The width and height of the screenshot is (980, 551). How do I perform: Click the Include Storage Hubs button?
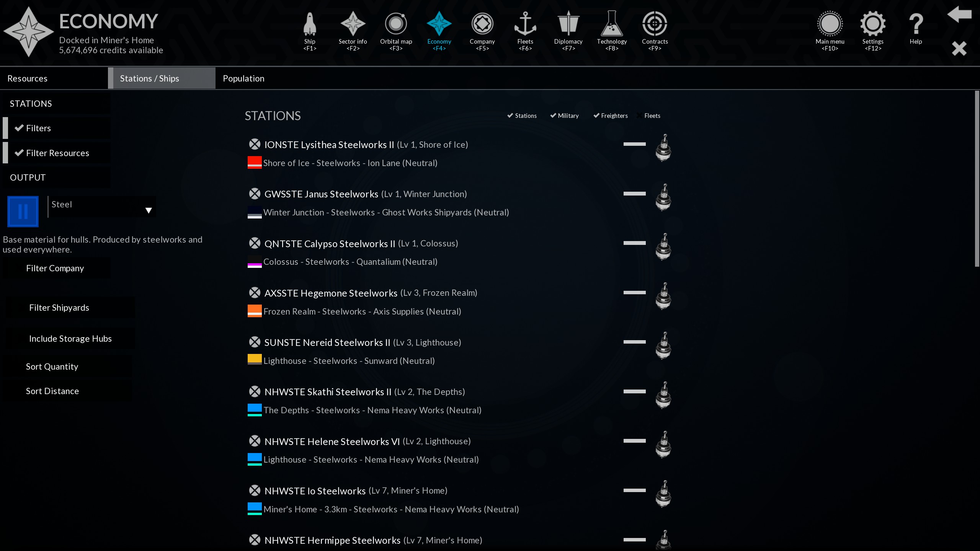70,339
